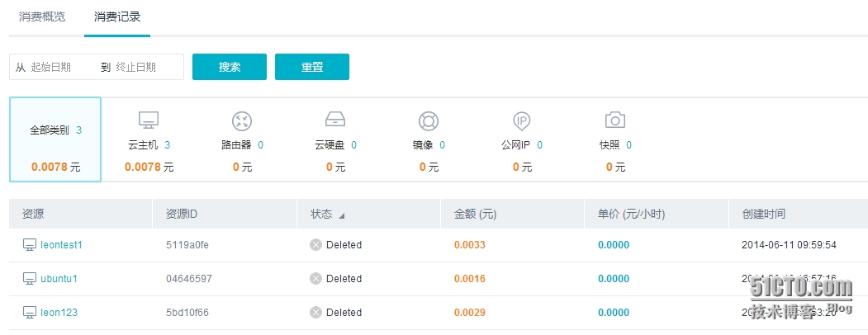Viewport: 868px width, 335px height.
Task: Click the amount 0.0029
Action: (x=469, y=313)
